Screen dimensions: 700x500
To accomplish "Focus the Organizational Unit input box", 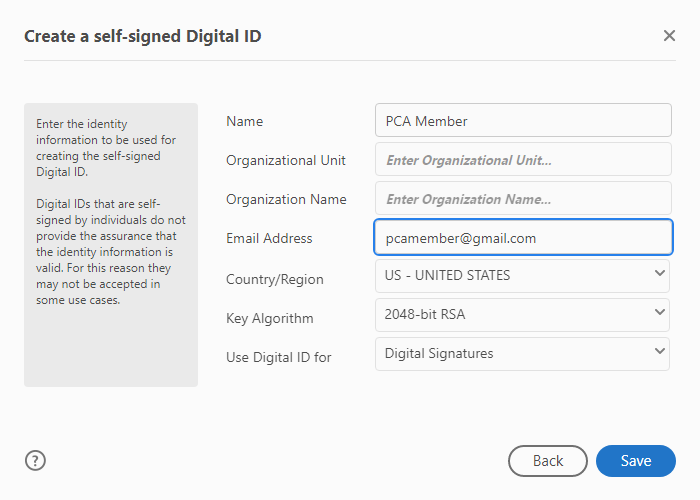I will 522,160.
